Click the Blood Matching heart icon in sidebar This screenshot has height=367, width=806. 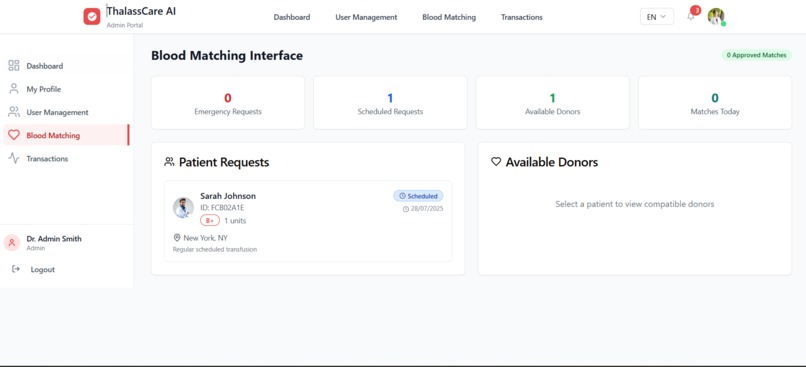coord(14,135)
